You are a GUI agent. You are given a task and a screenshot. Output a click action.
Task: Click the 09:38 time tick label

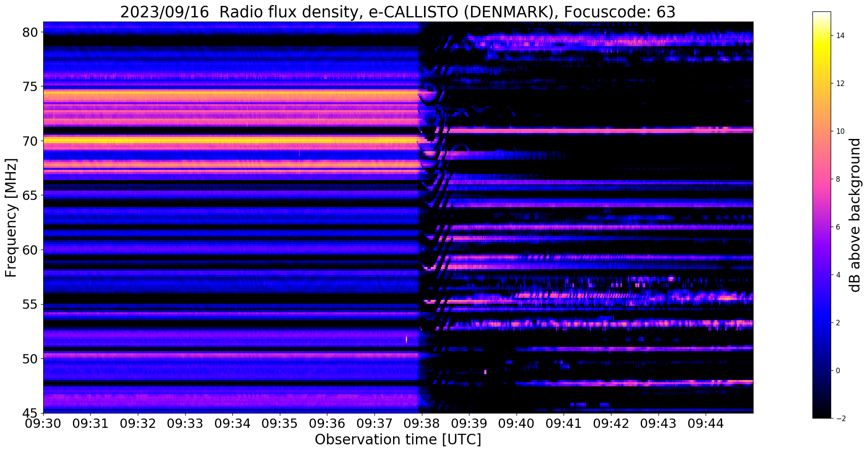422,423
